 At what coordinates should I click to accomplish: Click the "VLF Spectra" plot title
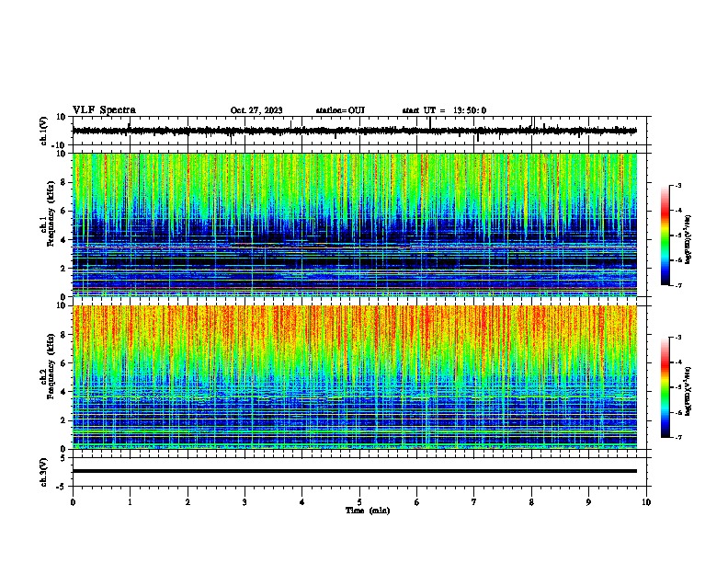[x=104, y=109]
